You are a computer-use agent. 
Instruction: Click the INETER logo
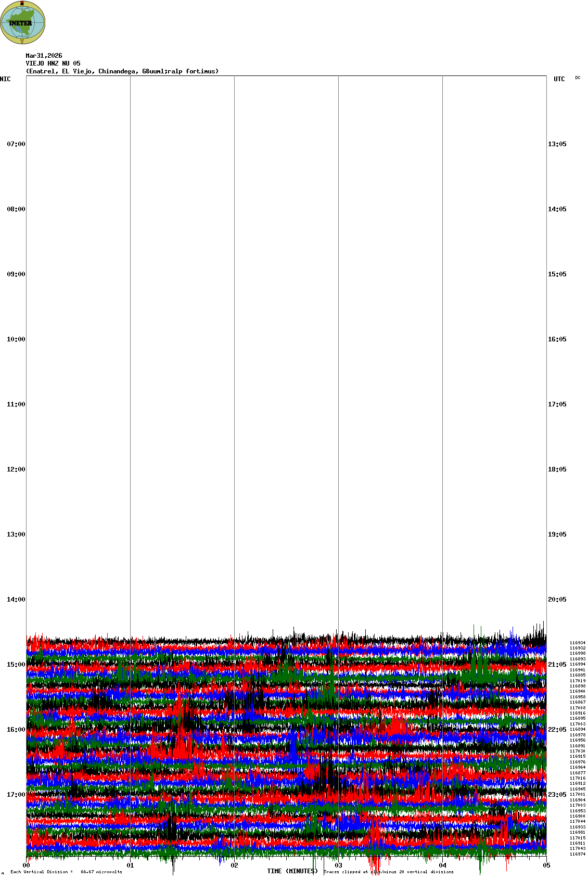click(x=23, y=23)
